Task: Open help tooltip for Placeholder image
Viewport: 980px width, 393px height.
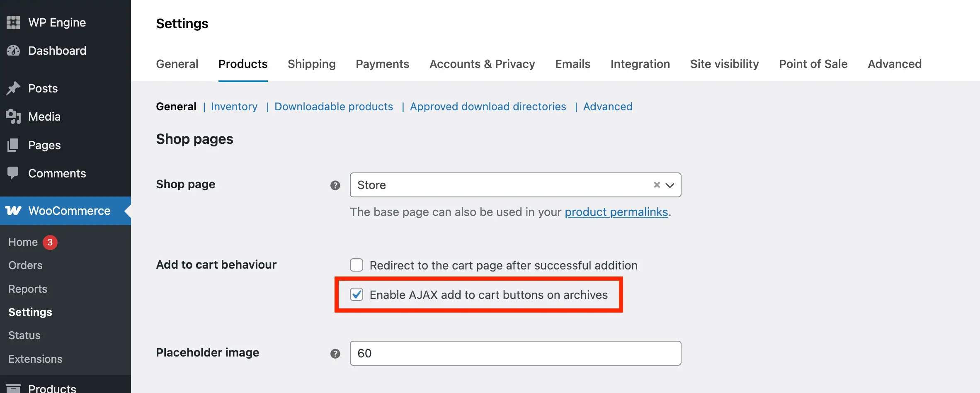Action: coord(335,354)
